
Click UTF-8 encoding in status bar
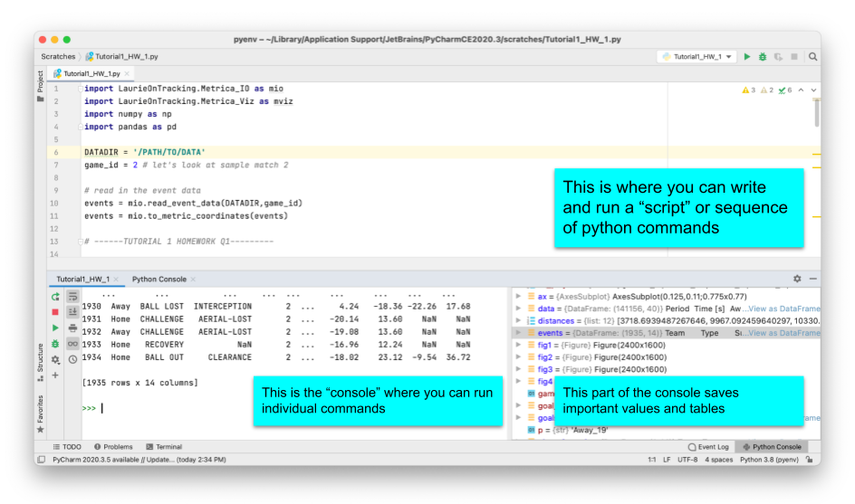(x=687, y=460)
